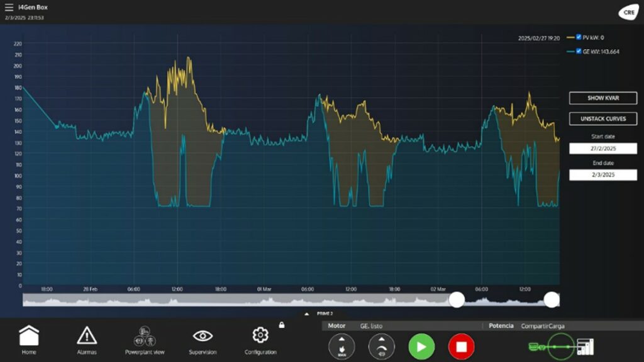Open Configuration gear settings
This screenshot has width=644, height=362.
[x=260, y=340]
